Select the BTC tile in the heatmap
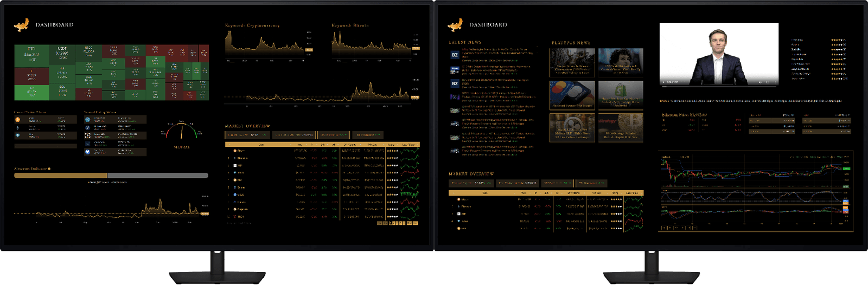The image size is (868, 285). [x=31, y=55]
